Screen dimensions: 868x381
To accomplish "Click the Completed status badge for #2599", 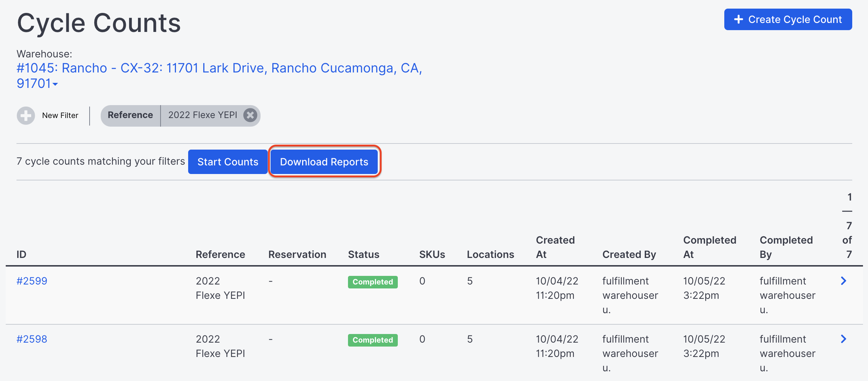I will click(x=373, y=282).
